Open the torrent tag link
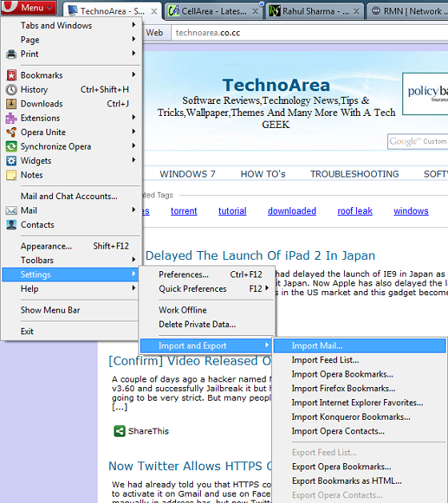 [x=184, y=211]
